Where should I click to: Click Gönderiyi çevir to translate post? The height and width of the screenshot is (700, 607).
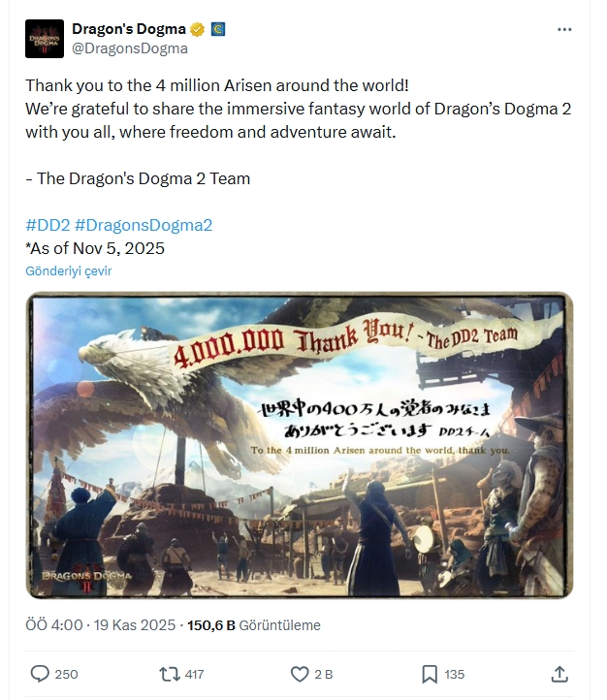tap(68, 270)
